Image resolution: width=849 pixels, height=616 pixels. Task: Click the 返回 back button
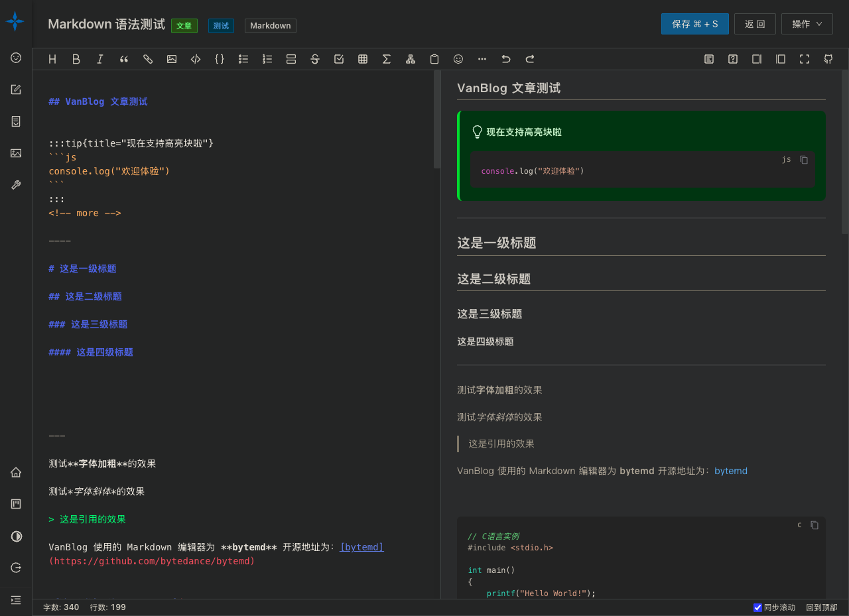755,24
